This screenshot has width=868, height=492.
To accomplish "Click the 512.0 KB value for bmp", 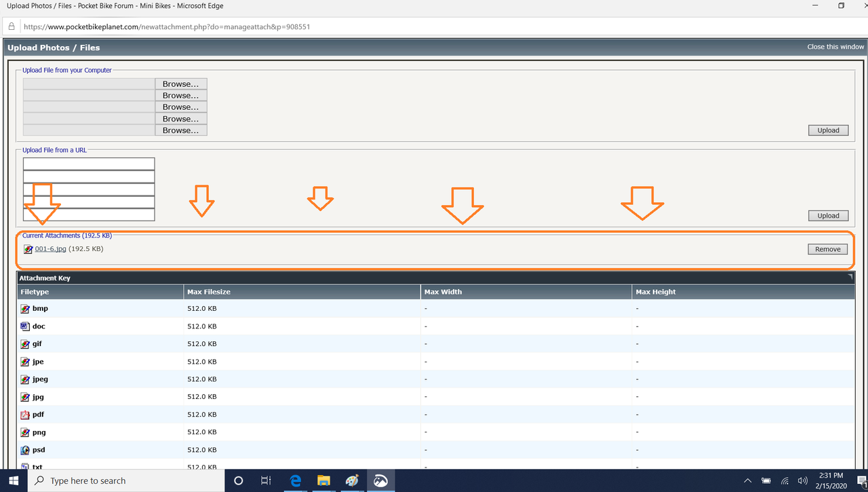I will pyautogui.click(x=202, y=309).
